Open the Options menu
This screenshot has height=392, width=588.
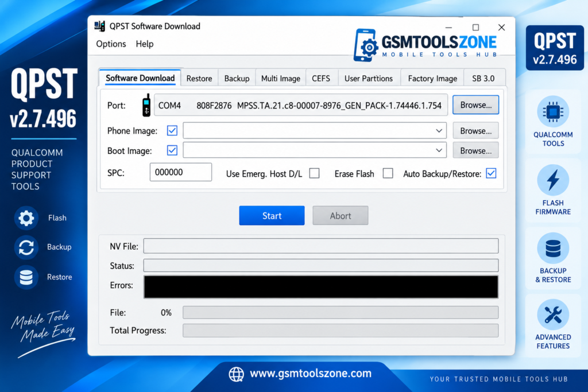[111, 44]
